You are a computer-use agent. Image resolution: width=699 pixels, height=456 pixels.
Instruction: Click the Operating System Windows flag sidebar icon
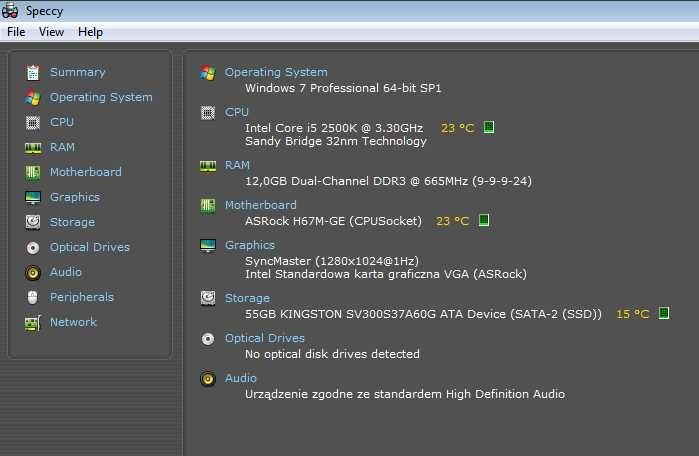[33, 97]
